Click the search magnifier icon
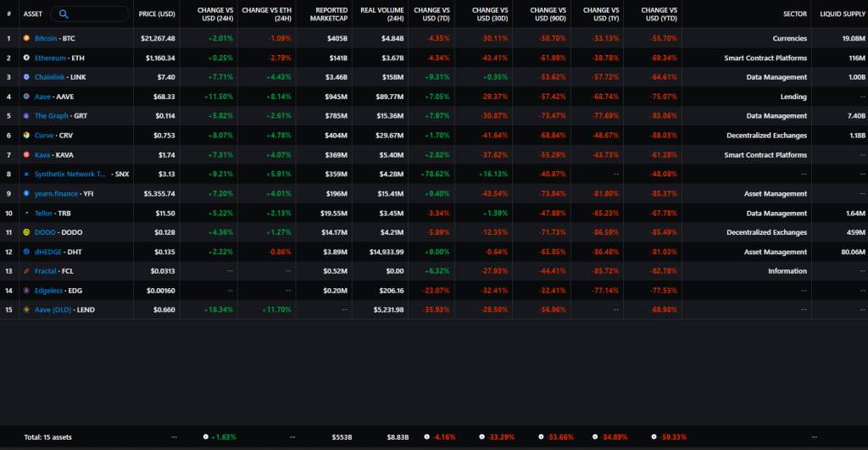 pos(64,14)
